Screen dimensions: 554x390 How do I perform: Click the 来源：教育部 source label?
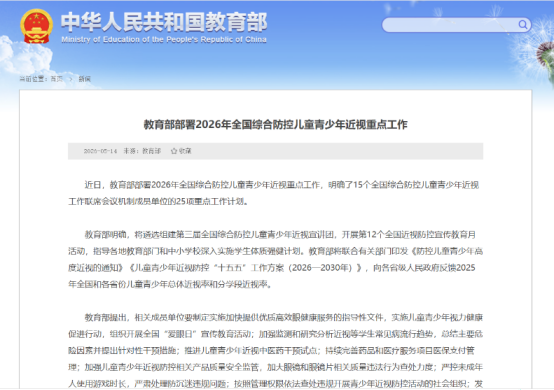[x=142, y=151]
